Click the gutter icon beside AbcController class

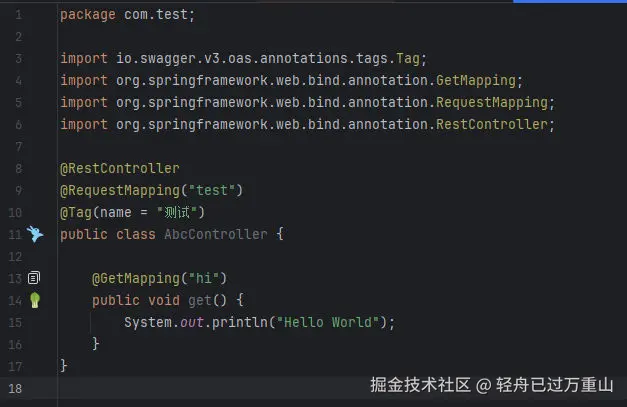[35, 234]
